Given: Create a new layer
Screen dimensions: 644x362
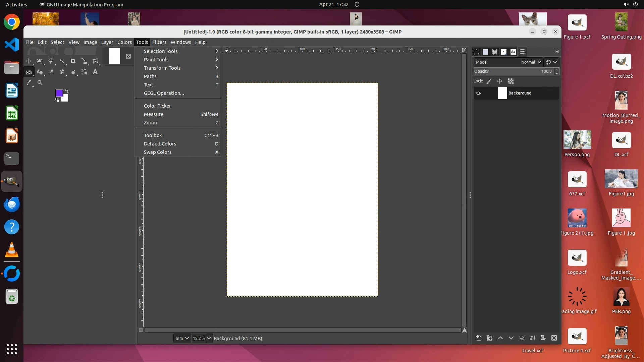Looking at the screenshot, I should pos(479,338).
